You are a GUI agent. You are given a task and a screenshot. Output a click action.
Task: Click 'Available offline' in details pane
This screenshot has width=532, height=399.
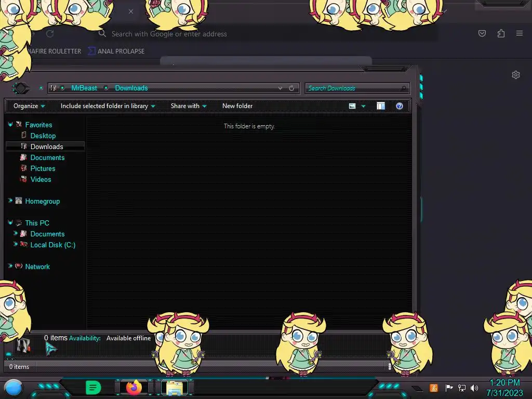pos(129,338)
